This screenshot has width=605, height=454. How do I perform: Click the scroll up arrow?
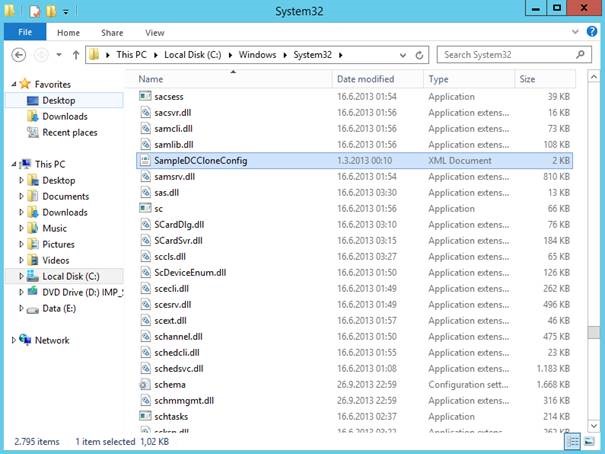(x=593, y=77)
